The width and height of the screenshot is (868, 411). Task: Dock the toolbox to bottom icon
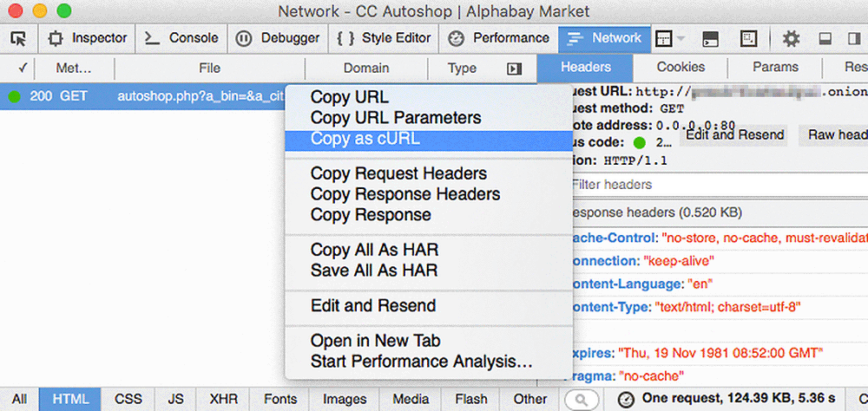tap(825, 39)
